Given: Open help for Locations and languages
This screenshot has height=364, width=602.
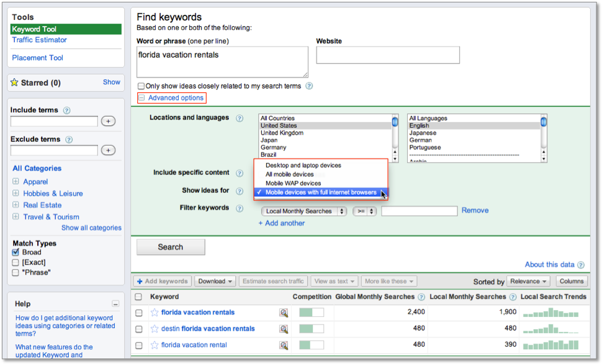Looking at the screenshot, I should point(240,118).
